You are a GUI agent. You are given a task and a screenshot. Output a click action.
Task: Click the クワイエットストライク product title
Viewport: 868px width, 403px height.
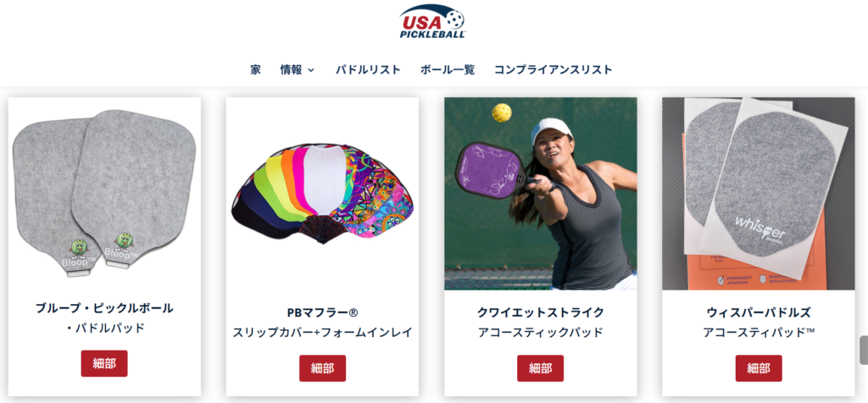[540, 312]
